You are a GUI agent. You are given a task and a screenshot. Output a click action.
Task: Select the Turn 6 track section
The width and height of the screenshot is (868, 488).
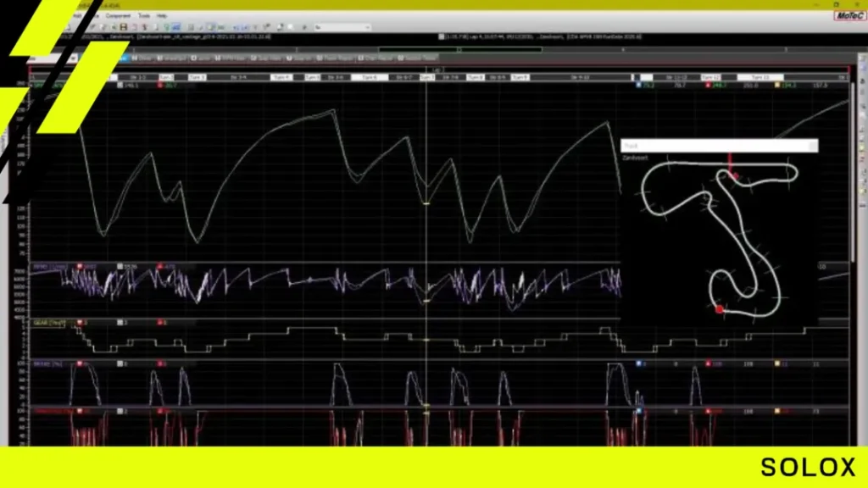click(x=370, y=77)
